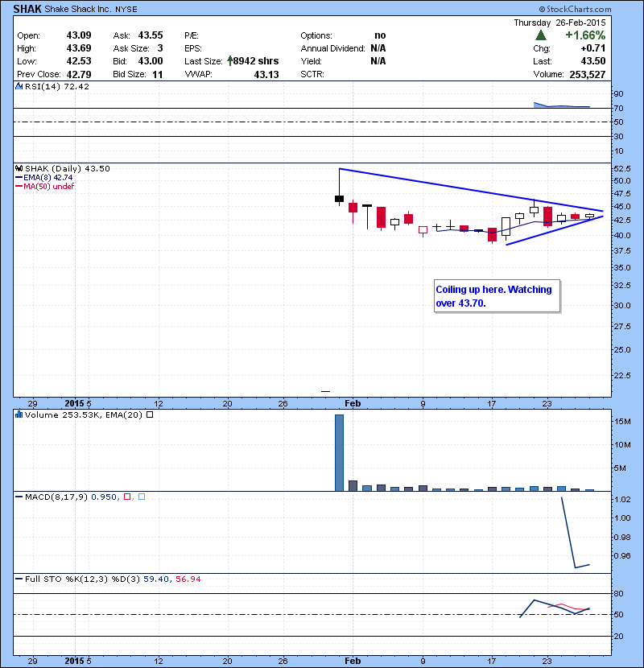The width and height of the screenshot is (644, 668).
Task: Click the Bid price 43.00
Action: click(x=151, y=61)
